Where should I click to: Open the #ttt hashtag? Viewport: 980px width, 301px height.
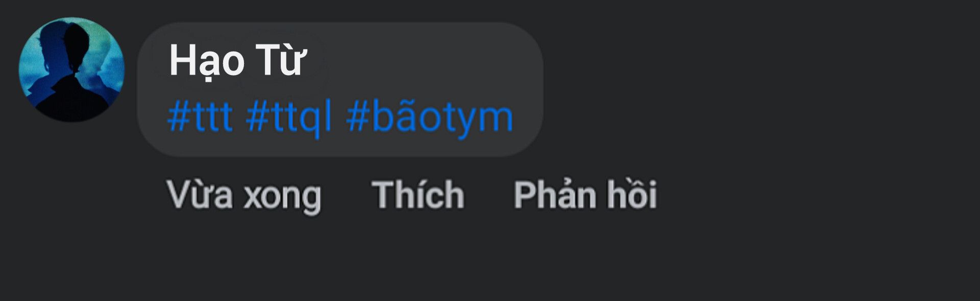pyautogui.click(x=200, y=117)
